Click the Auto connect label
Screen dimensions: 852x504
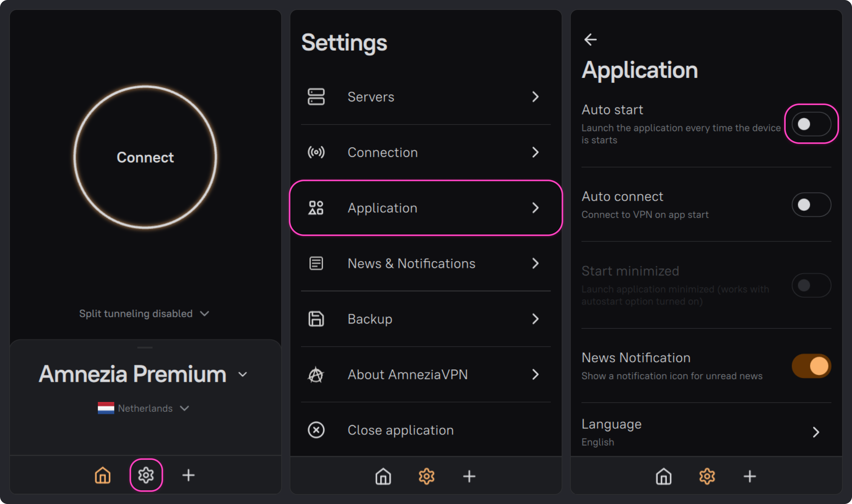click(x=622, y=196)
